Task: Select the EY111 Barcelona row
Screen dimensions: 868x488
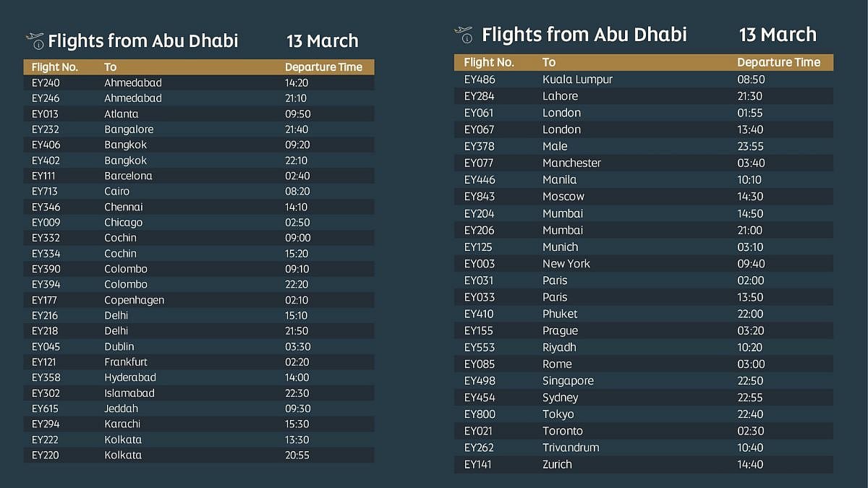Action: pyautogui.click(x=199, y=176)
